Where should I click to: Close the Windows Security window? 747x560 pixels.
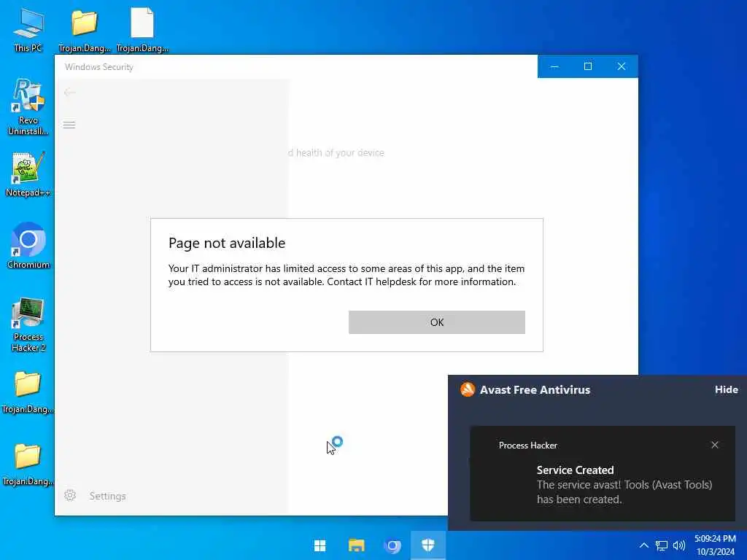click(622, 66)
